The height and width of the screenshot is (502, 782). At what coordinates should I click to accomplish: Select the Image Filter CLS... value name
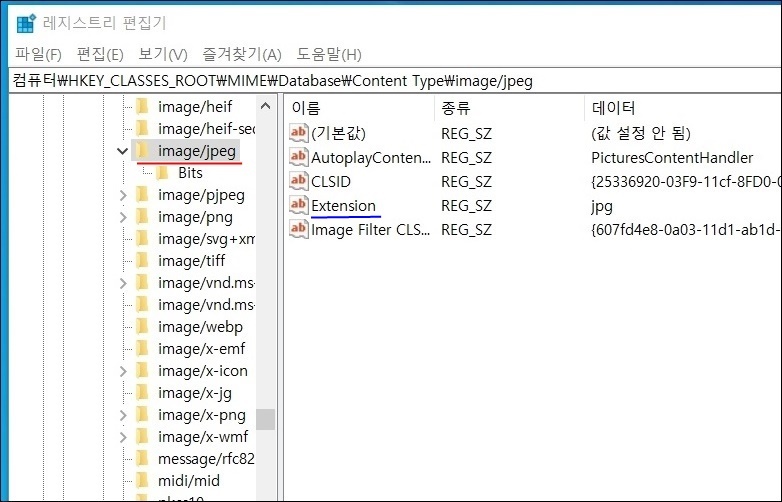371,230
